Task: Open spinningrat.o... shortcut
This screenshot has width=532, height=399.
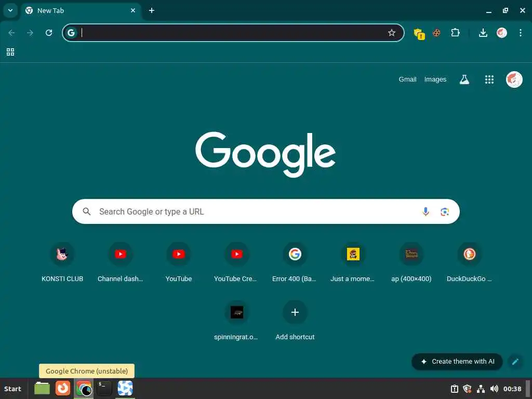Action: pyautogui.click(x=237, y=321)
